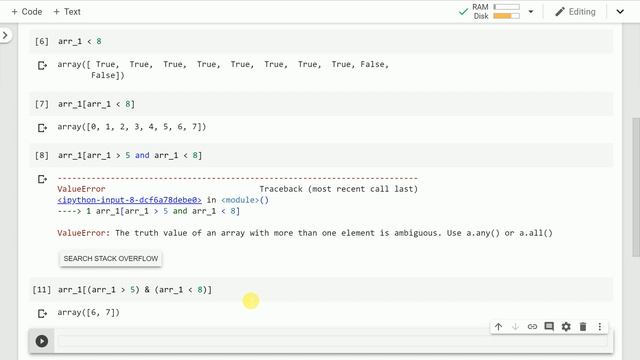Click output icon of cell 7
This screenshot has height=360, width=640.
(42, 128)
